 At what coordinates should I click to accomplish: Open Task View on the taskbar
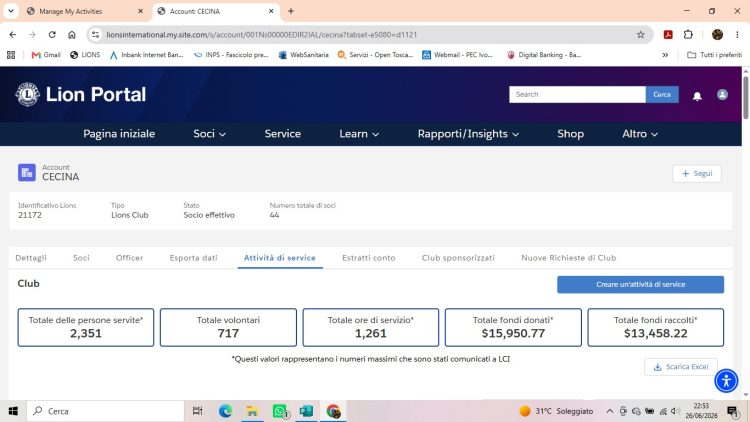(197, 411)
